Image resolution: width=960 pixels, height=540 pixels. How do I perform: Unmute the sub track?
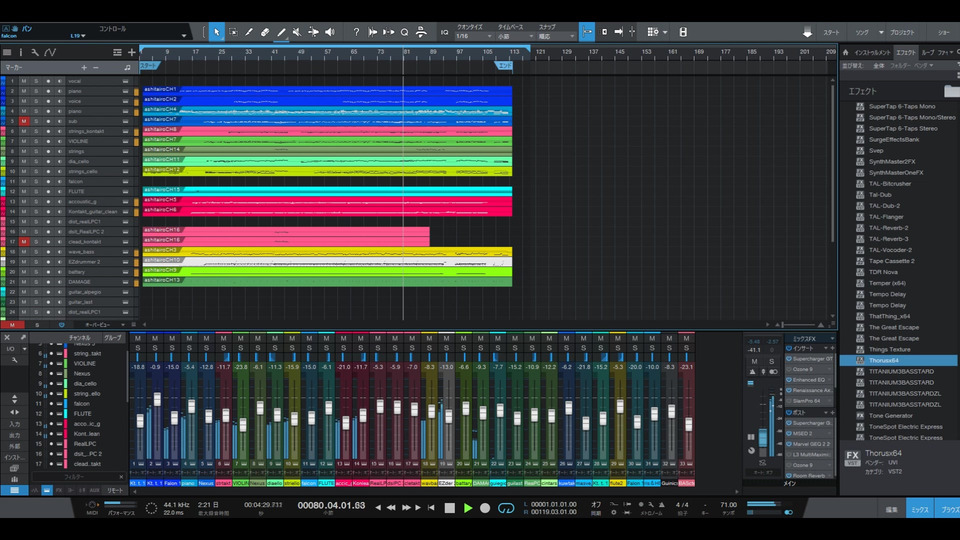24,120
